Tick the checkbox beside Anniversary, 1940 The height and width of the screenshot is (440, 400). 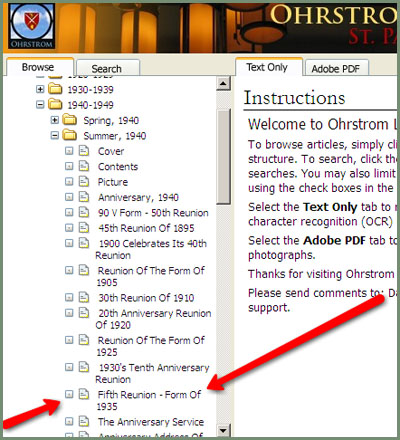tap(69, 197)
